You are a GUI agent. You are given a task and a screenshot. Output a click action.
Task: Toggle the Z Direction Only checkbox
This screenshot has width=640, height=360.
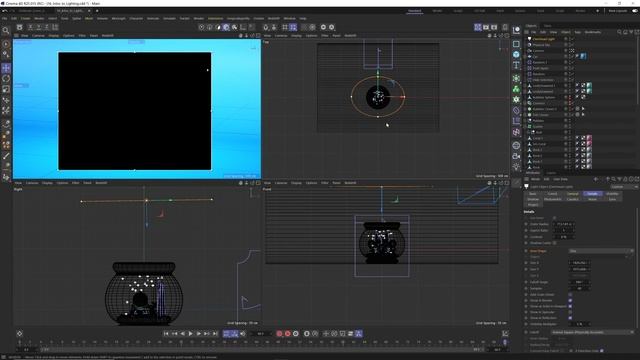pos(602,351)
